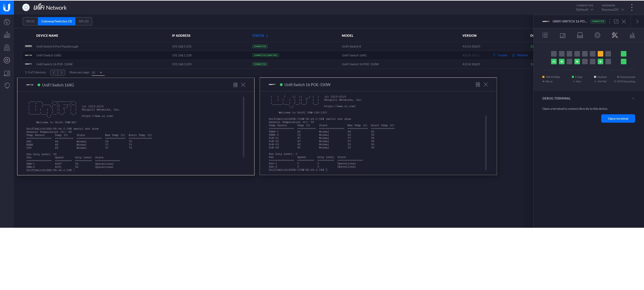The height and width of the screenshot is (290, 644).
Task: Pop out the device panel window icon
Action: point(616,21)
